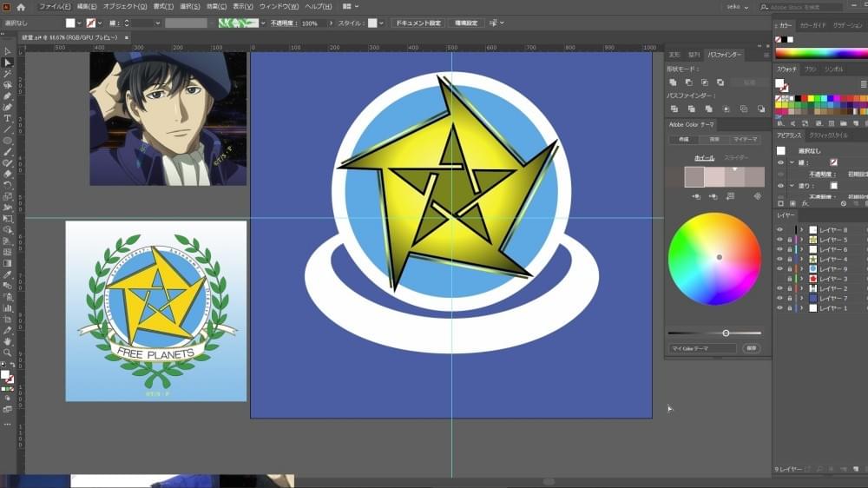
Task: Click the Merge pathfinder icon
Action: 708,109
